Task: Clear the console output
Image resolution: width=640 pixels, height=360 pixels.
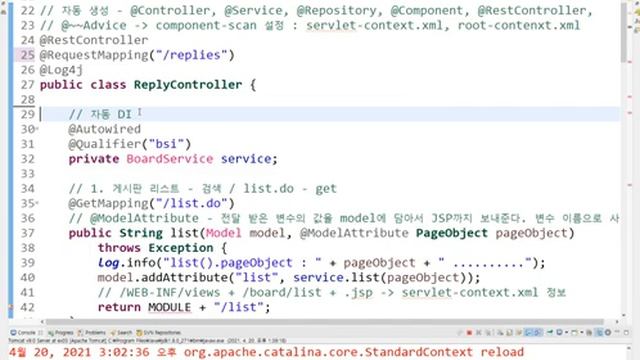Action: pos(500,333)
